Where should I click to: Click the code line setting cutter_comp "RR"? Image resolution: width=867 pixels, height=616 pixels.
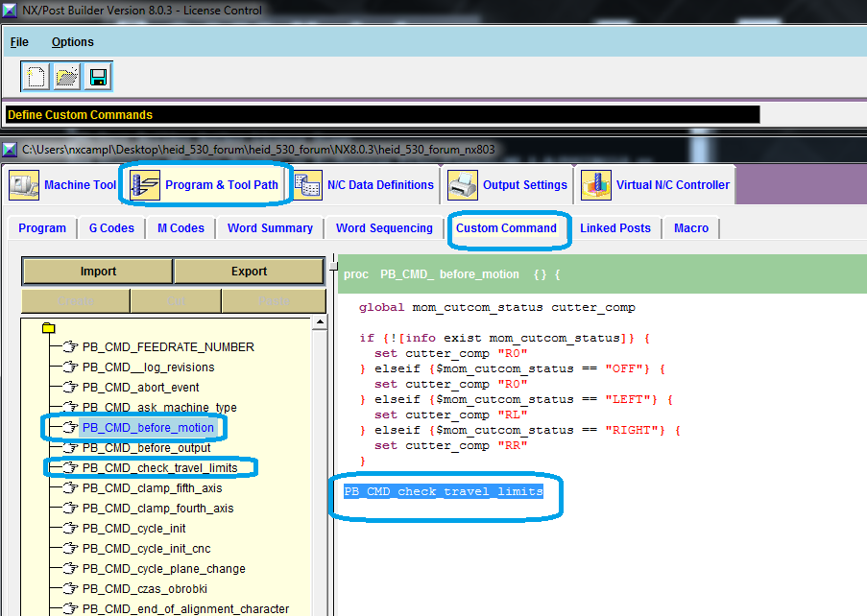click(x=450, y=445)
